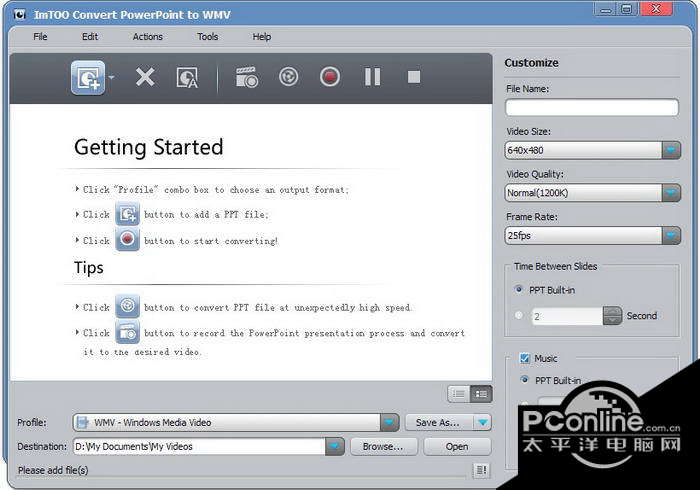Click the Save As... button

439,422
